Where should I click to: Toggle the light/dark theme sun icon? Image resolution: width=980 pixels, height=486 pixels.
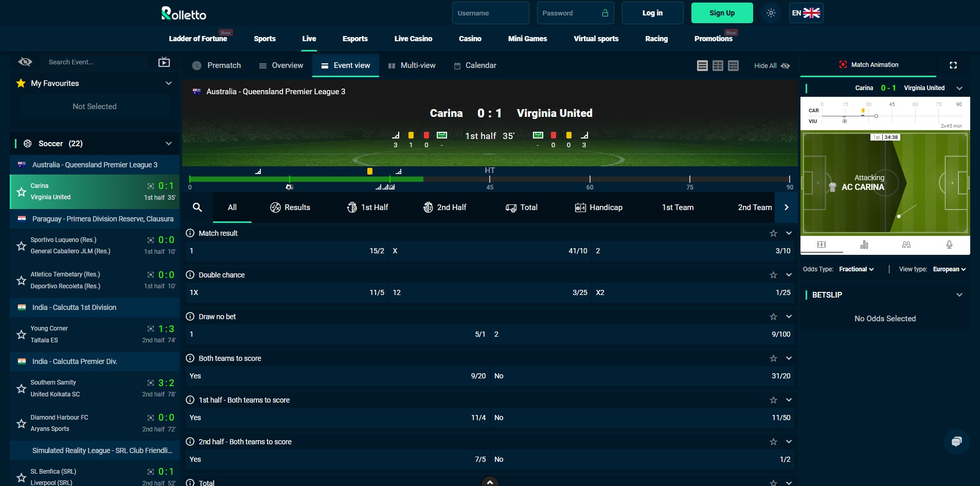pyautogui.click(x=770, y=13)
